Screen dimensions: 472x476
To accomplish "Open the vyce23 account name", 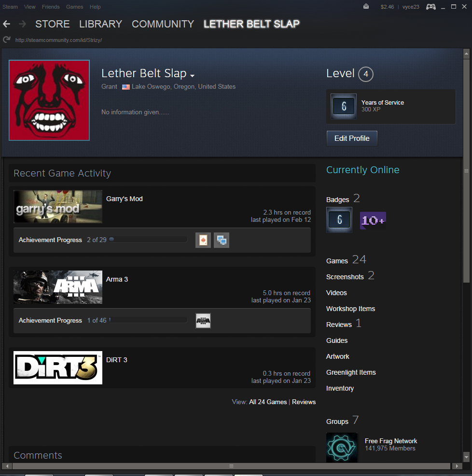I will [x=411, y=7].
